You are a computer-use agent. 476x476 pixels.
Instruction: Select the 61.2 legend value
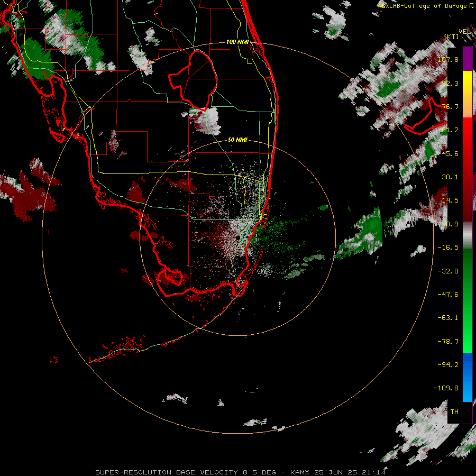point(450,130)
